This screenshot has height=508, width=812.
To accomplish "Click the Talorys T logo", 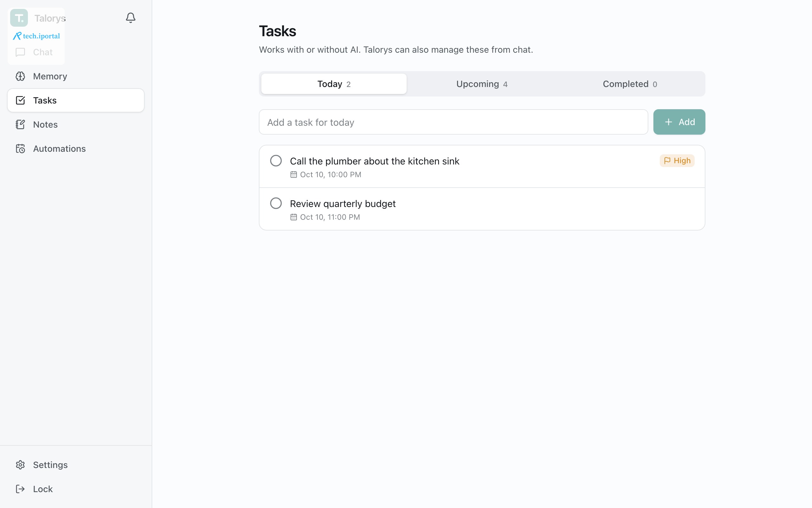I will point(19,18).
